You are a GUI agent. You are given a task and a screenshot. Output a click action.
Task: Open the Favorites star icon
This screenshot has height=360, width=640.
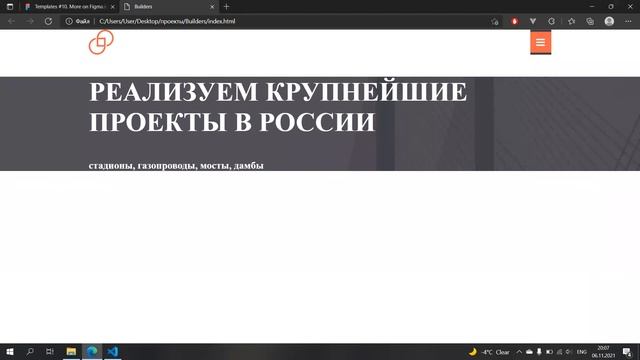(571, 21)
